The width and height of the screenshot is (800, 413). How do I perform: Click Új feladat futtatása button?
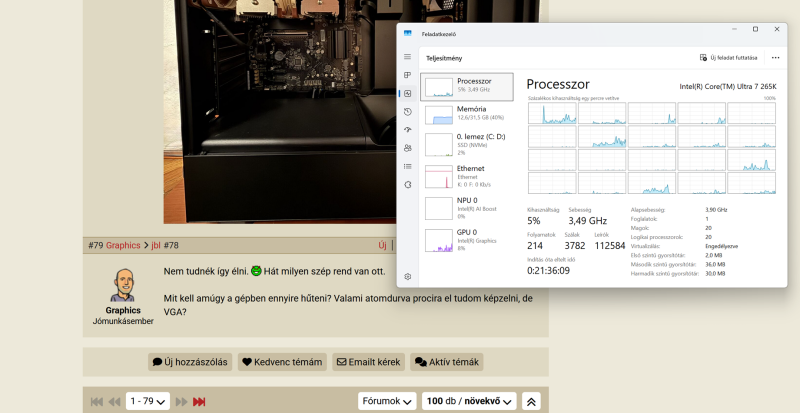pyautogui.click(x=728, y=58)
